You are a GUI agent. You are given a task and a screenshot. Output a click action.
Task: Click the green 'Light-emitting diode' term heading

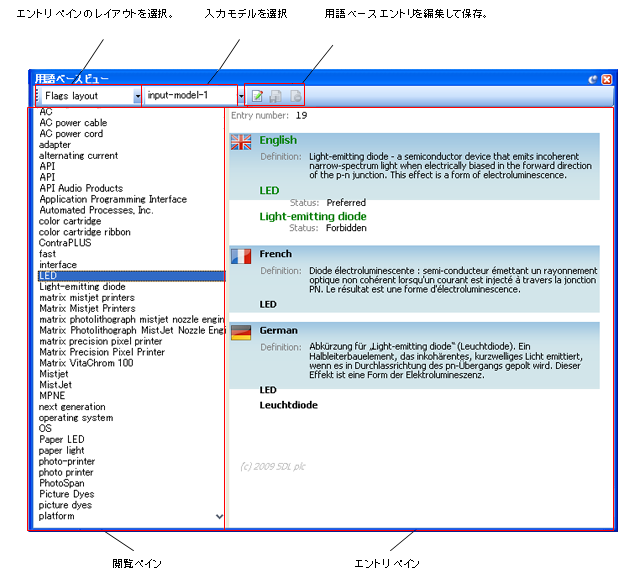point(313,217)
